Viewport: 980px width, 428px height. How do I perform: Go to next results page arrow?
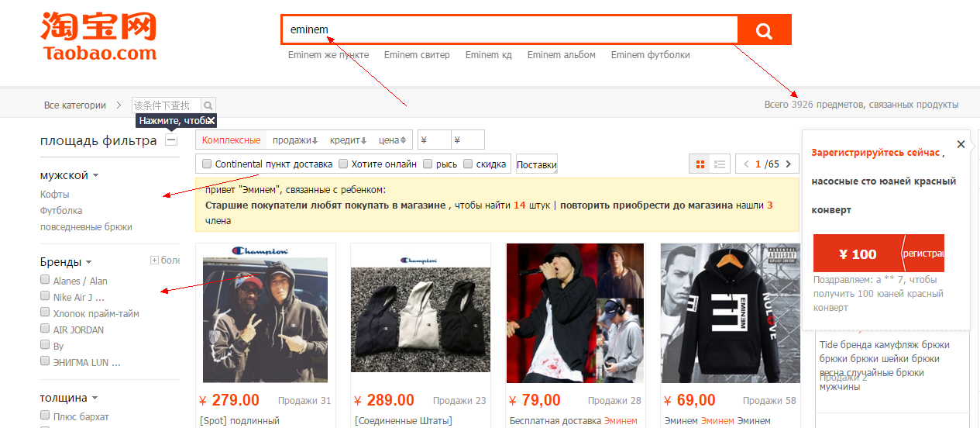789,164
